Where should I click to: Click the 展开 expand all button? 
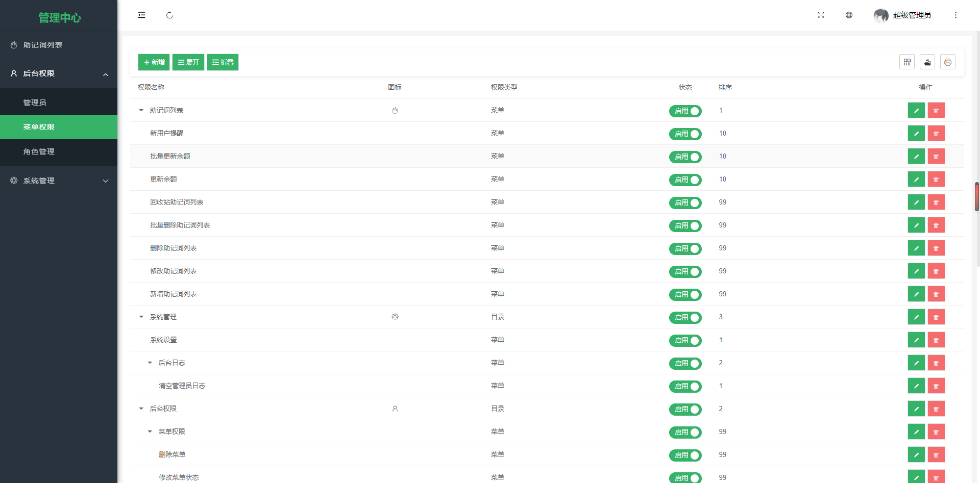188,62
